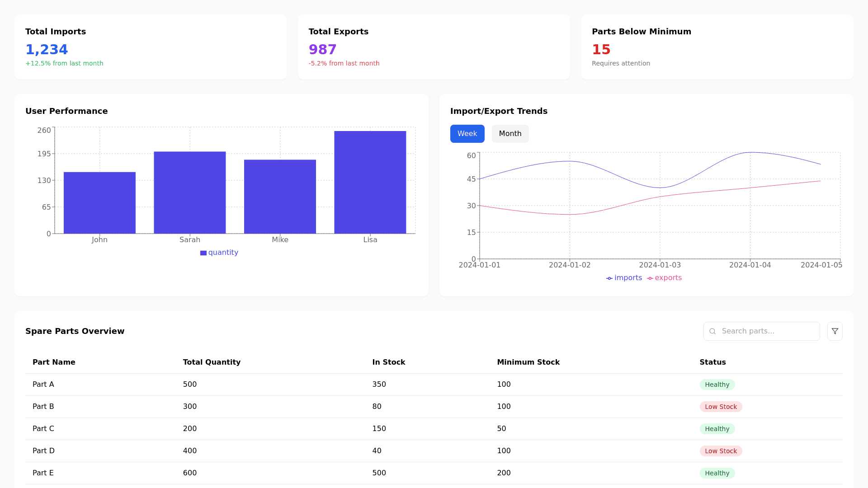Click the quantity legend color square
The image size is (868, 488).
203,253
